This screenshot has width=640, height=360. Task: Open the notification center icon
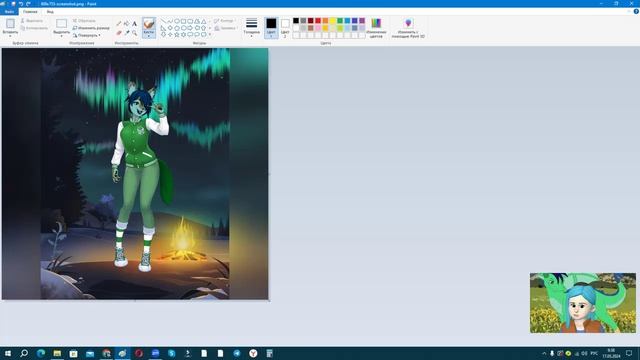(629, 353)
